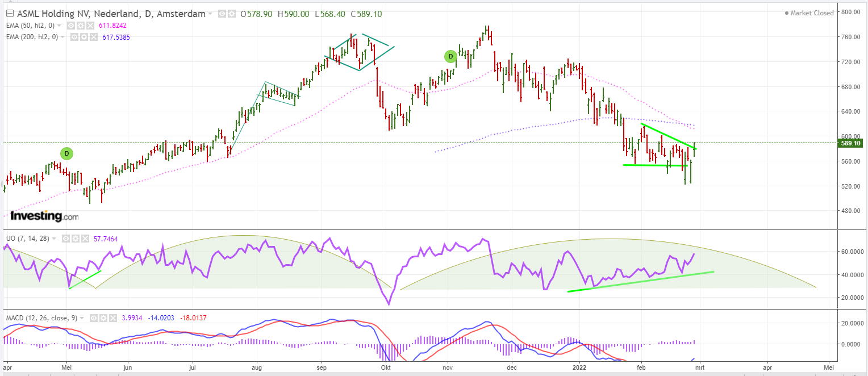Viewport: 868px width, 376px height.
Task: Click the 640.00 price axis label
Action: (x=850, y=111)
